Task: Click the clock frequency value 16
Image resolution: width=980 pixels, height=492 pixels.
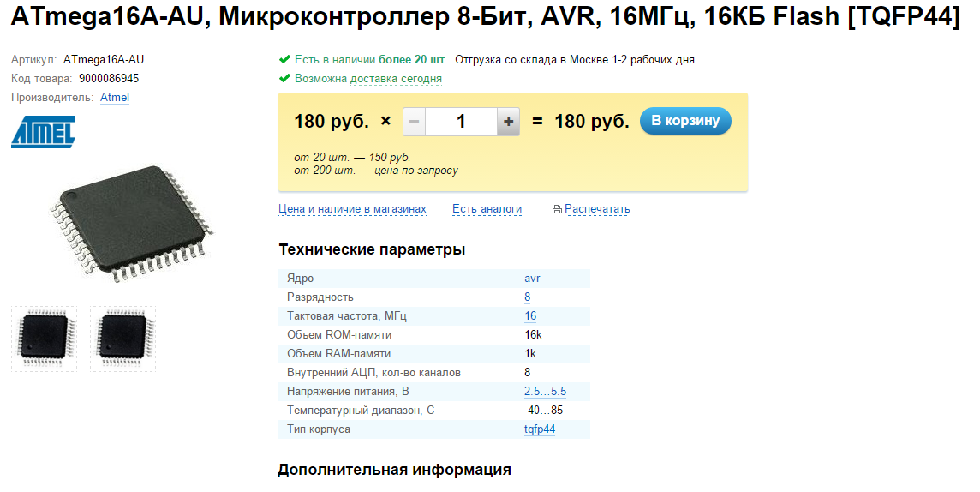Action: tap(530, 316)
